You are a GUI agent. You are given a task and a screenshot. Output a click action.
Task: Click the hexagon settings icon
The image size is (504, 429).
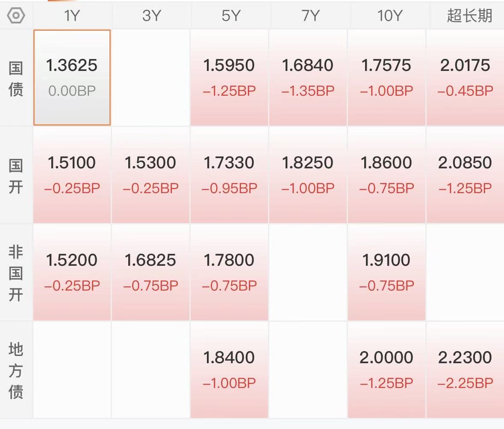tap(16, 16)
